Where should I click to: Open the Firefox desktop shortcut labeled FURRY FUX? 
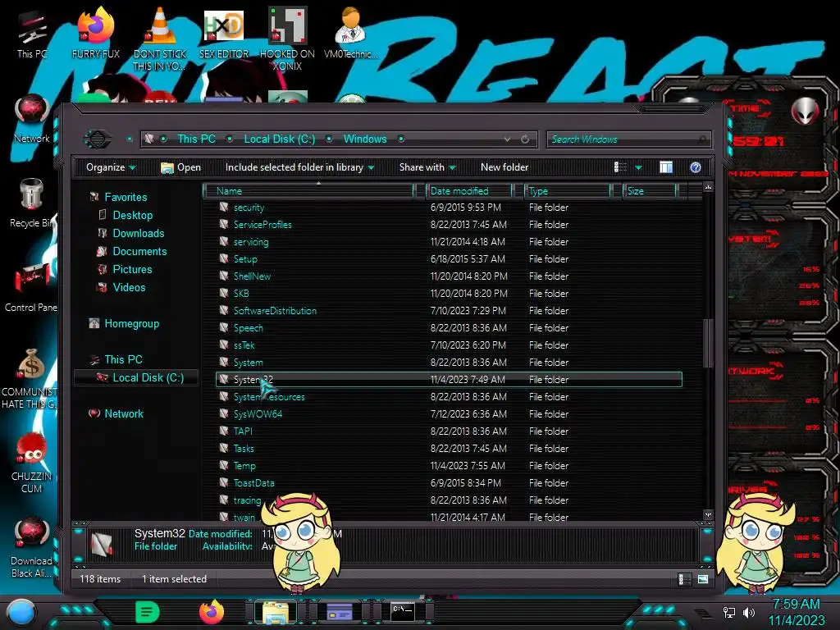[x=95, y=34]
